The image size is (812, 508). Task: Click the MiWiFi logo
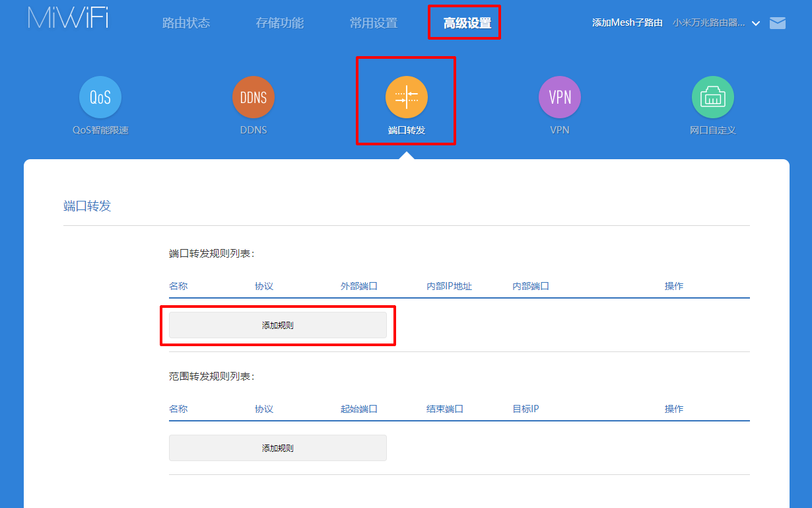point(68,18)
